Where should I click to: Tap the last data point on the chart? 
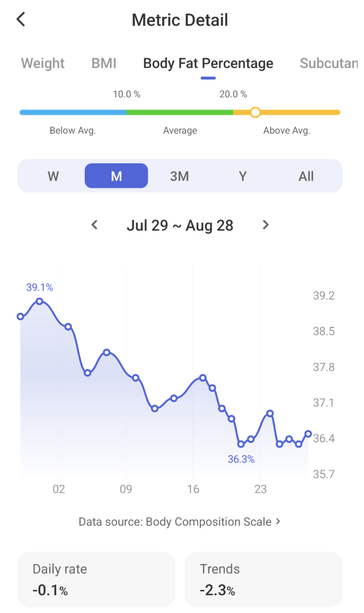click(x=308, y=434)
